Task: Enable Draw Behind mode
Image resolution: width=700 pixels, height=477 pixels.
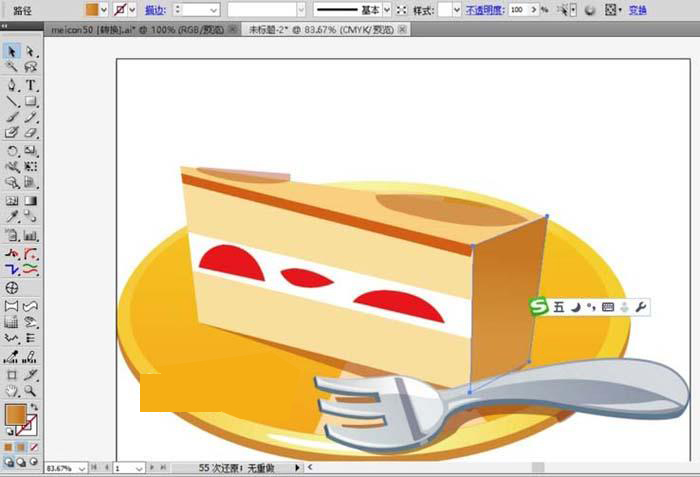Action: click(x=21, y=462)
